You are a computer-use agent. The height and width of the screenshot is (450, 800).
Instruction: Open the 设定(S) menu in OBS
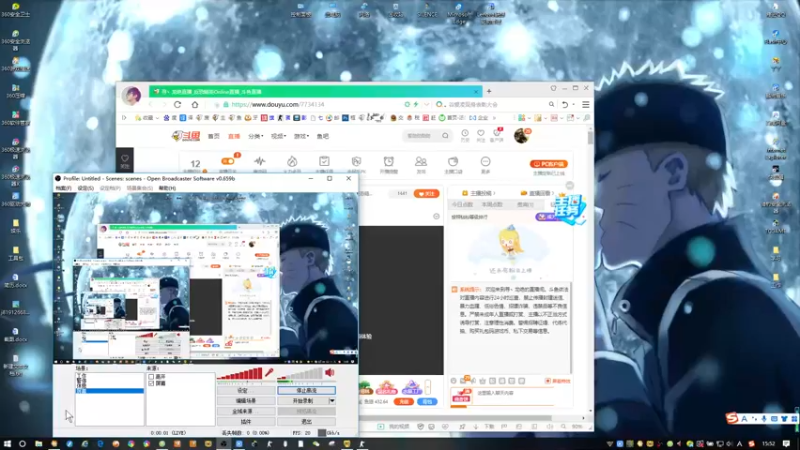click(86, 188)
